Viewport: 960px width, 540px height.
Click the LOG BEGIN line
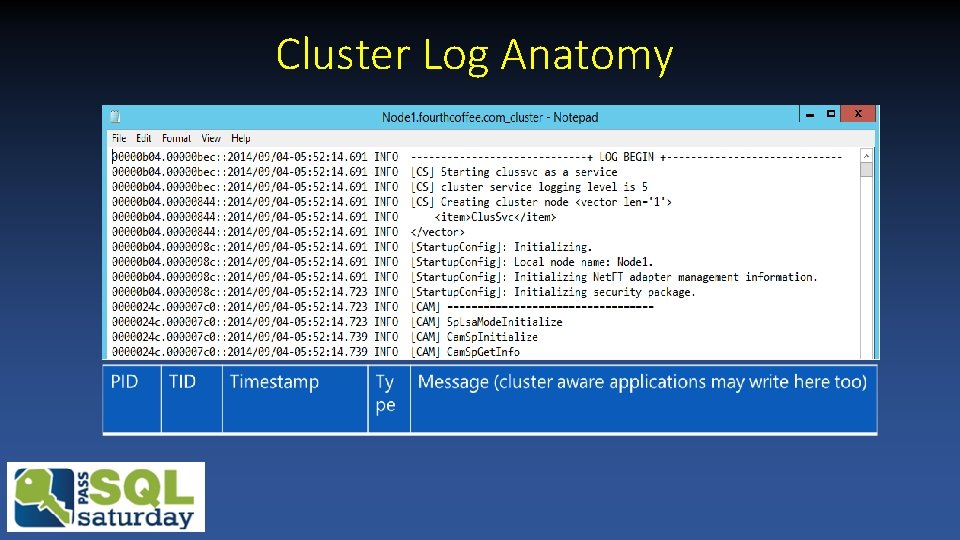click(477, 157)
